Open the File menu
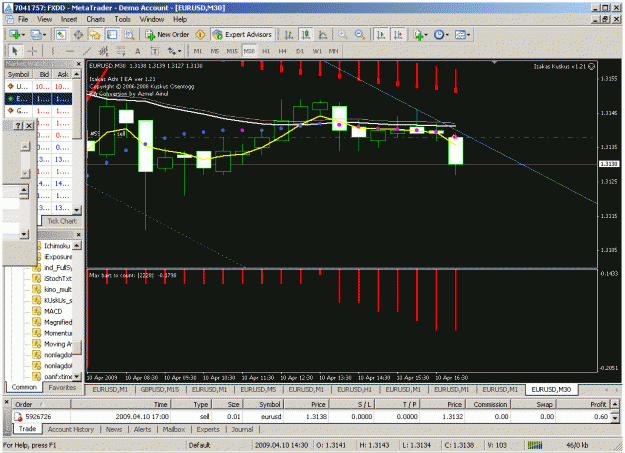 pyautogui.click(x=23, y=19)
